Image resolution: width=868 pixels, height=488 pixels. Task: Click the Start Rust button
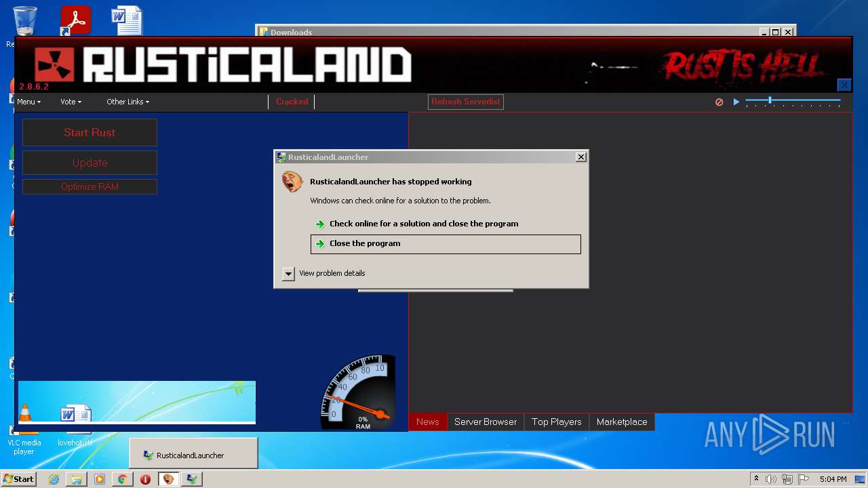pos(90,132)
